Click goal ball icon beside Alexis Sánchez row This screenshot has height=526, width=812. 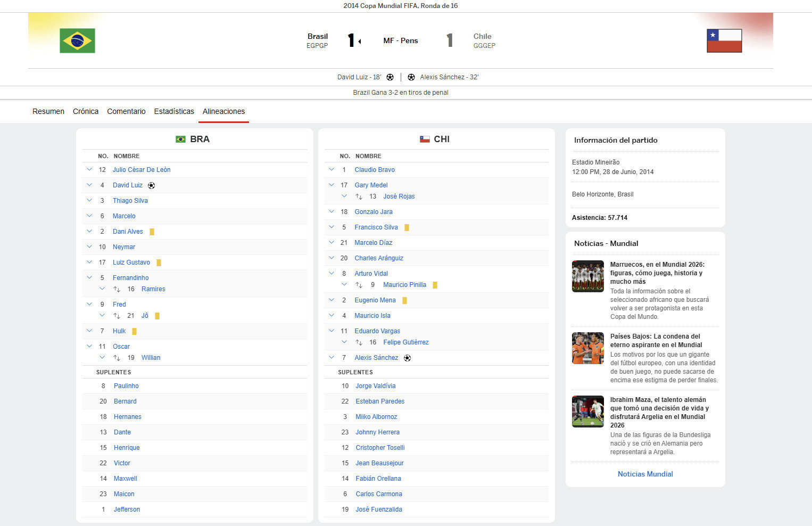tap(408, 358)
